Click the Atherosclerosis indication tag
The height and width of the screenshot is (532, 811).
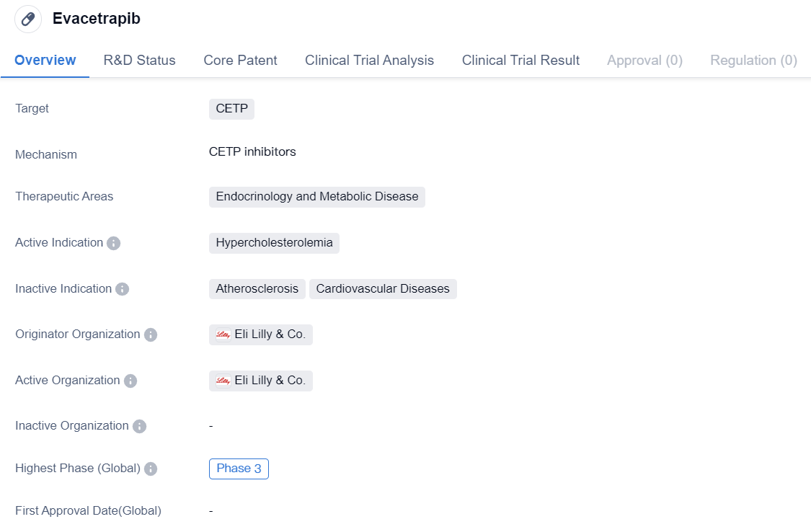(257, 289)
